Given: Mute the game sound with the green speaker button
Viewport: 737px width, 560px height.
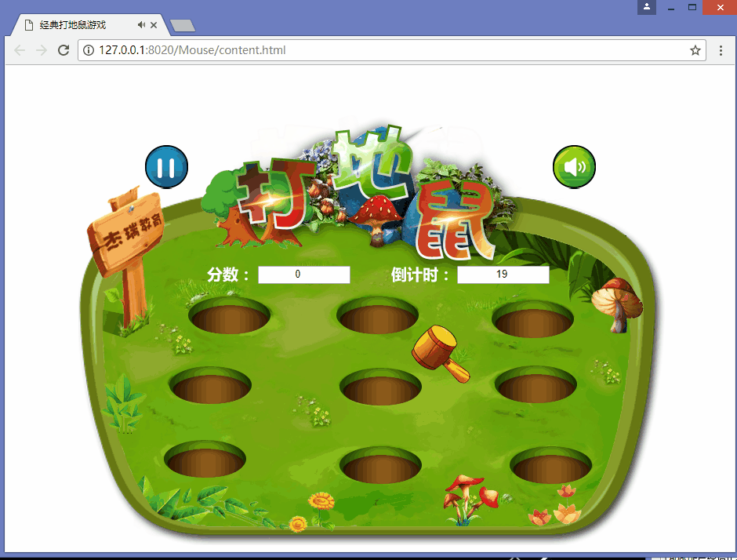Looking at the screenshot, I should (574, 167).
